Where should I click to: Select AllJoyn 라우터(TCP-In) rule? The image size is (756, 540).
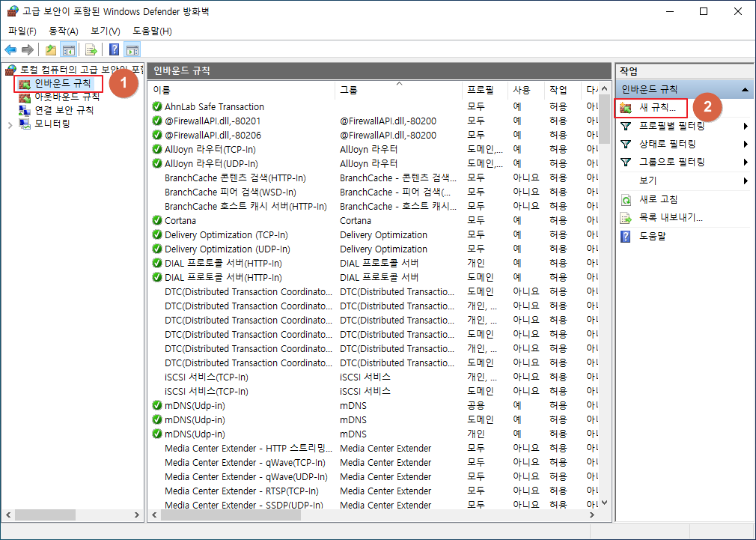coord(210,150)
